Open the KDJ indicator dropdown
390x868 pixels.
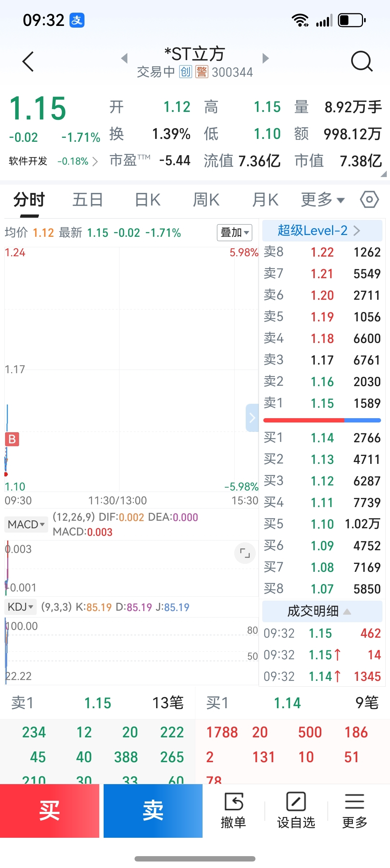coord(21,607)
